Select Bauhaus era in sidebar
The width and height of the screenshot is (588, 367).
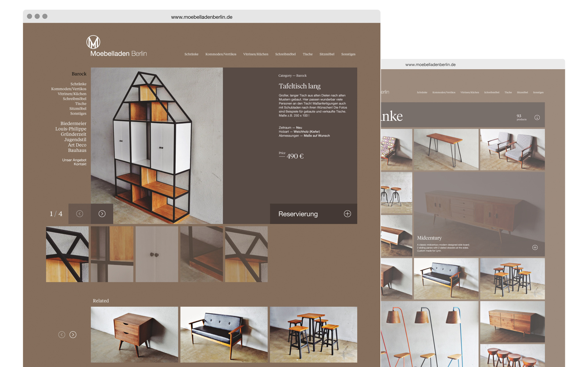pos(77,150)
